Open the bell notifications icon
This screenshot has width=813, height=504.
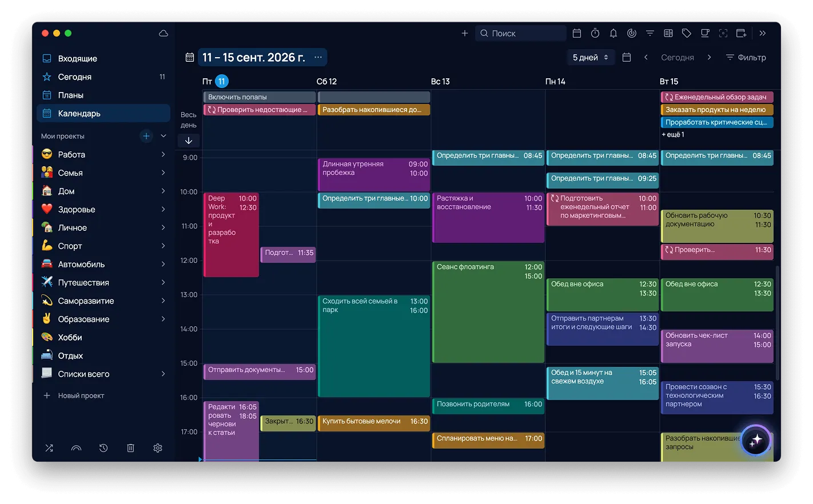pyautogui.click(x=613, y=33)
